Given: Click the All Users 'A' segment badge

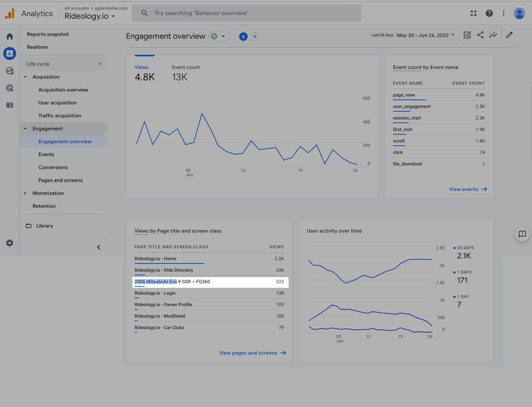Looking at the screenshot, I should point(243,36).
